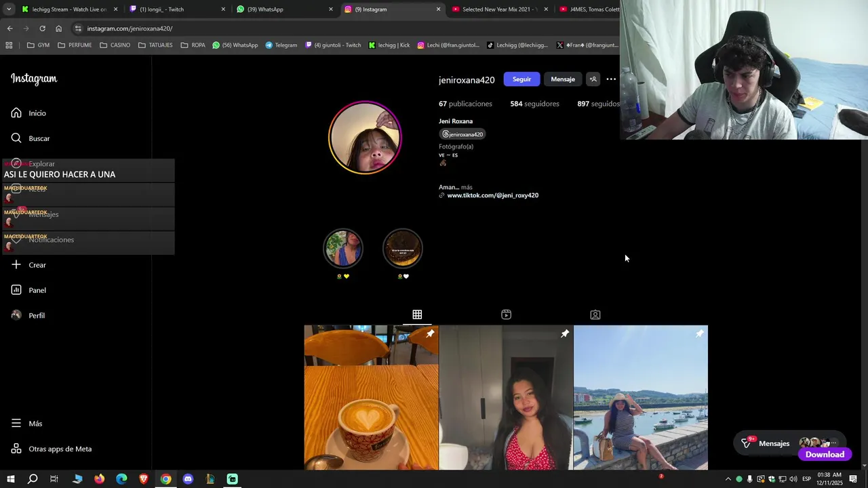Open the GYM bookmark folder
This screenshot has width=868, height=488.
(x=38, y=45)
